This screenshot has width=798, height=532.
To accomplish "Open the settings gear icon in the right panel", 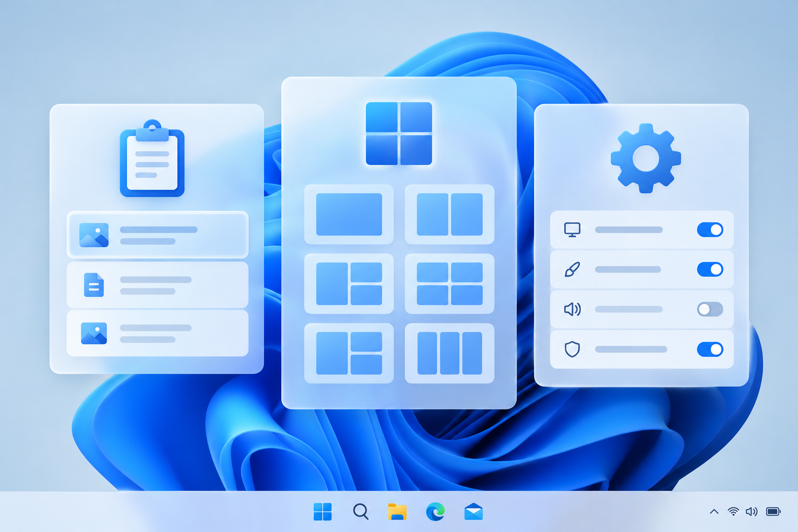I will (x=646, y=158).
